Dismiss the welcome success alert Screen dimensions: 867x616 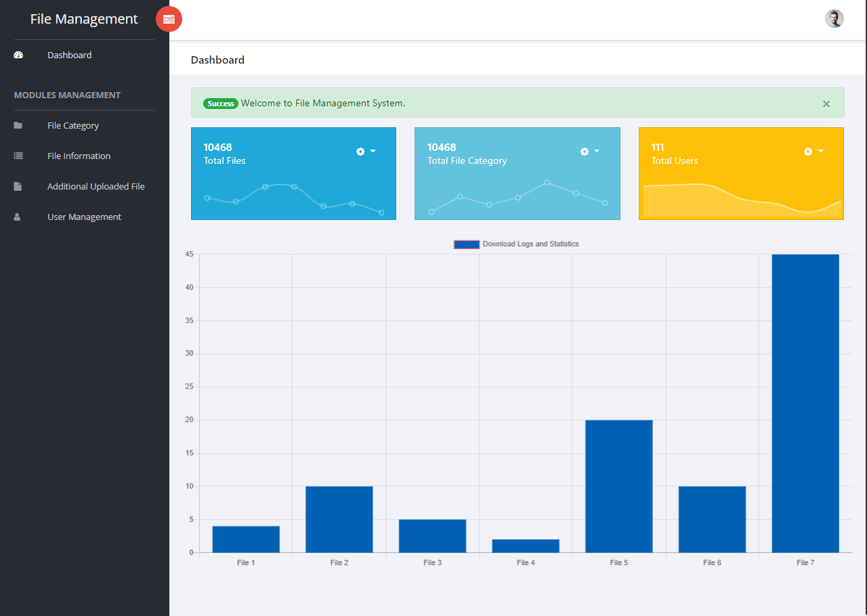(x=826, y=104)
